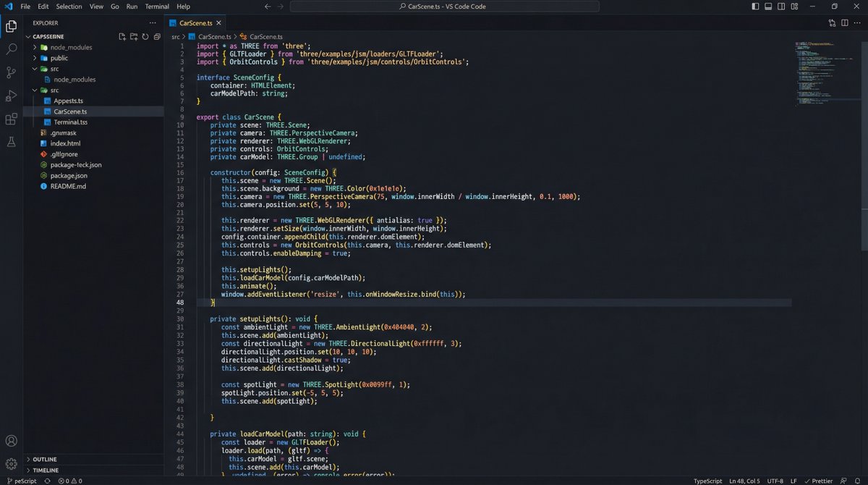
Task: Split the editor to the right
Action: pos(843,23)
